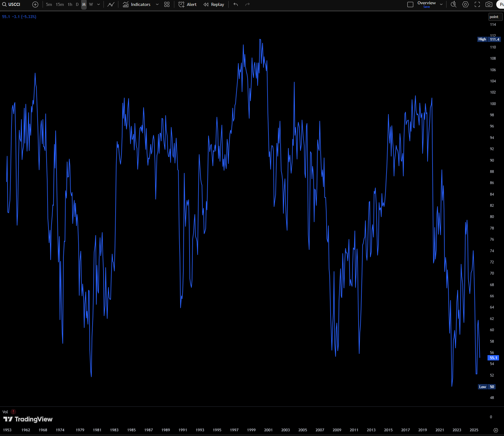Viewport: 504px width, 436px height.
Task: Select the layout square icon
Action: (x=410, y=4)
